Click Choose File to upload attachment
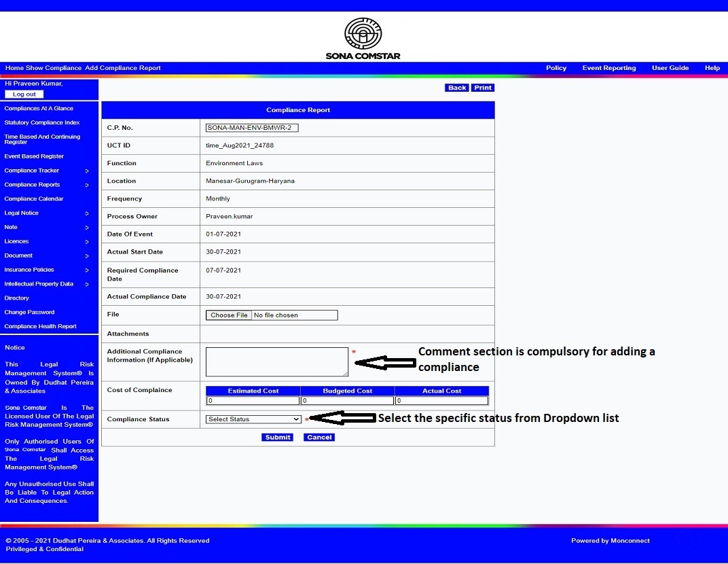728x564 pixels. pos(229,315)
